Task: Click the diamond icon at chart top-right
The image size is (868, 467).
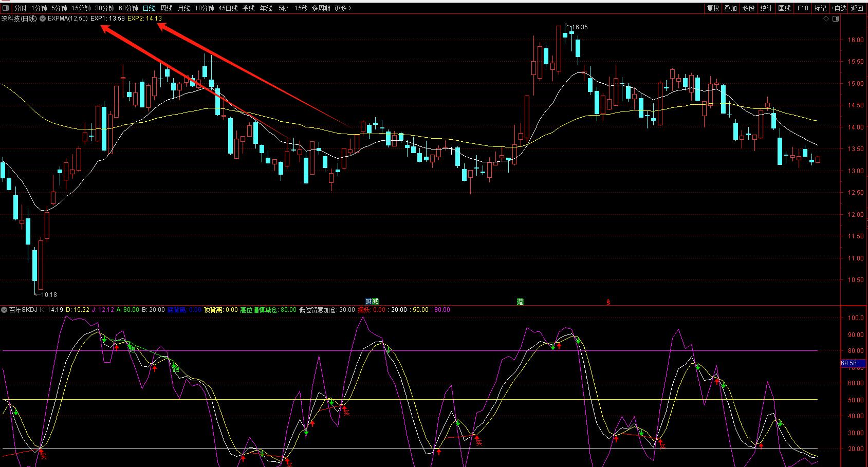Action: point(826,19)
